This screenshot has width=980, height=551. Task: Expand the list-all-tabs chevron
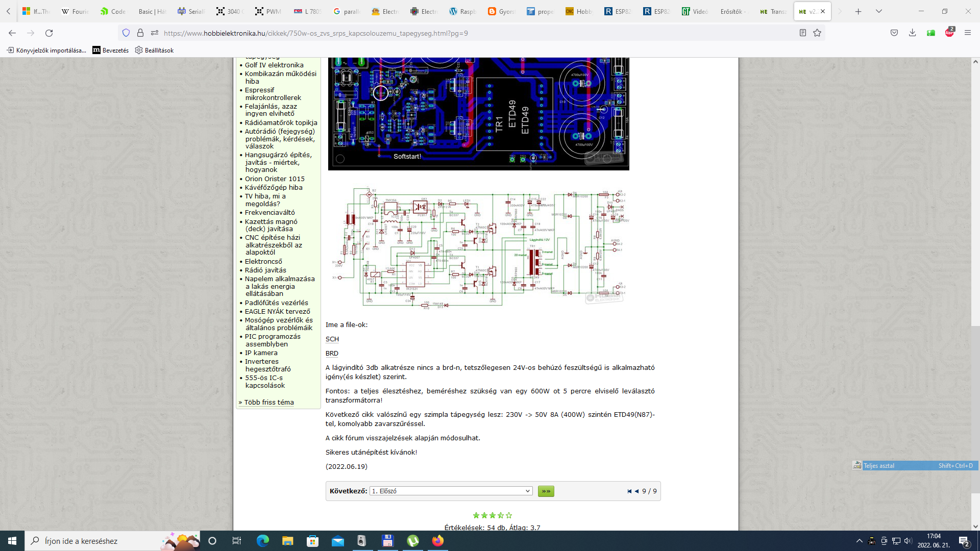tap(878, 11)
